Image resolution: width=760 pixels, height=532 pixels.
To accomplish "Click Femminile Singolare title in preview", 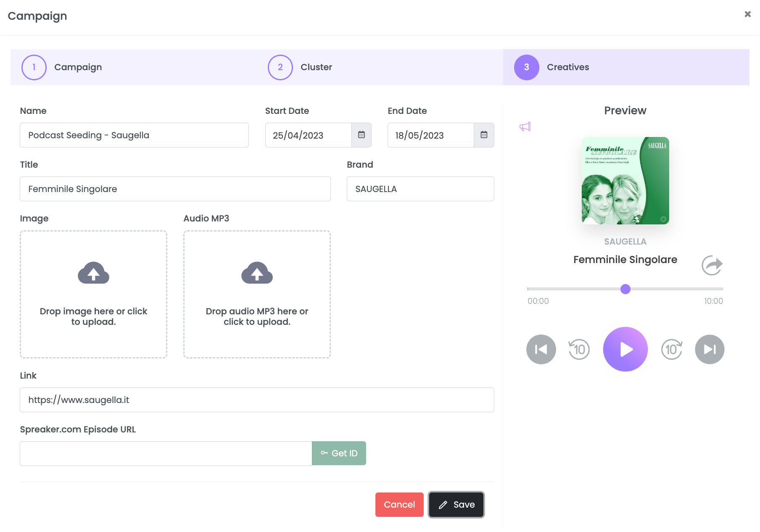I will (x=625, y=260).
